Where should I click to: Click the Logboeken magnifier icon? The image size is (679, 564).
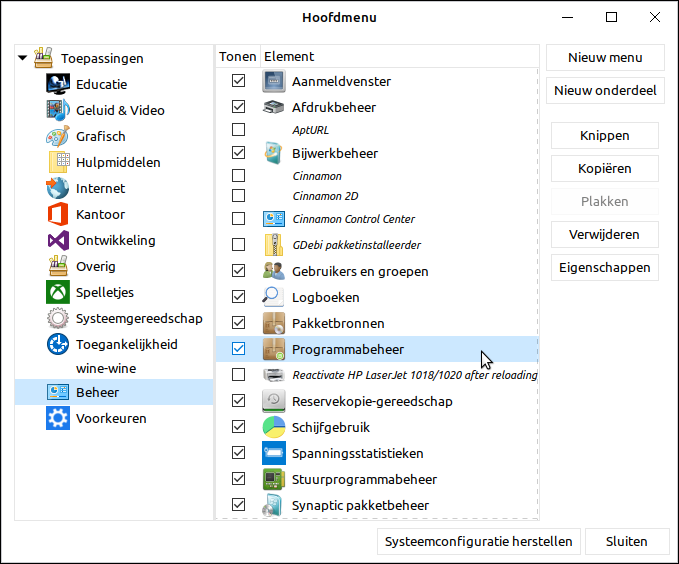tap(274, 297)
